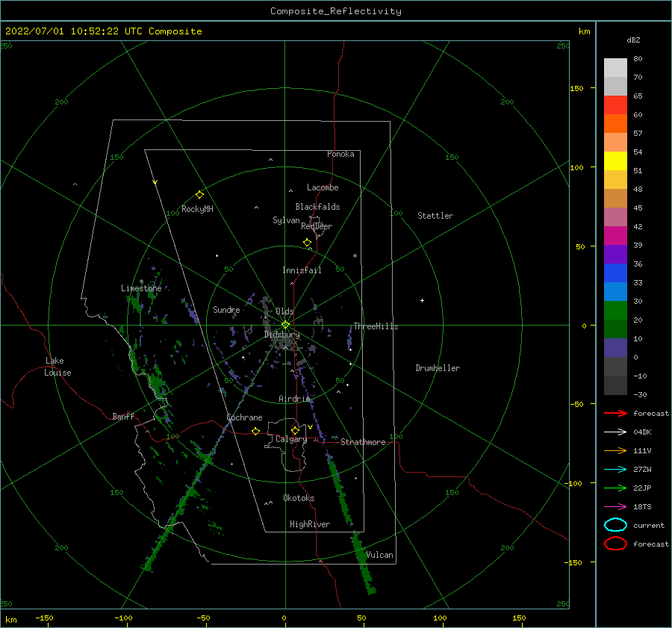
Task: Click the light gray 80–70 dBZ swatch
Action: tap(615, 68)
